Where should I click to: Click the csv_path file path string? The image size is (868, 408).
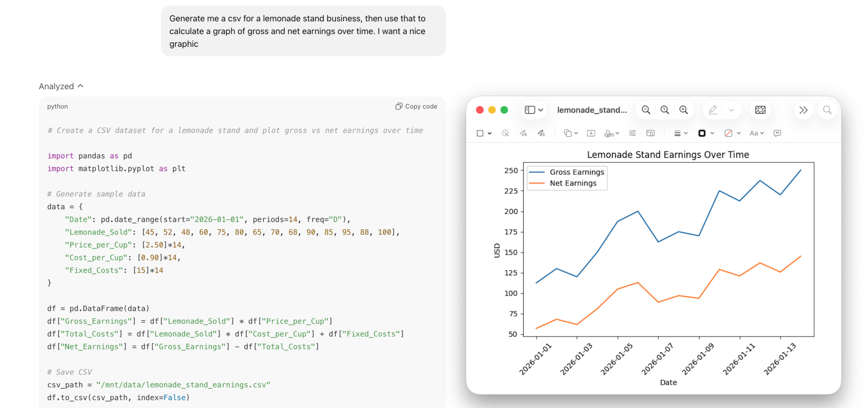(x=183, y=385)
